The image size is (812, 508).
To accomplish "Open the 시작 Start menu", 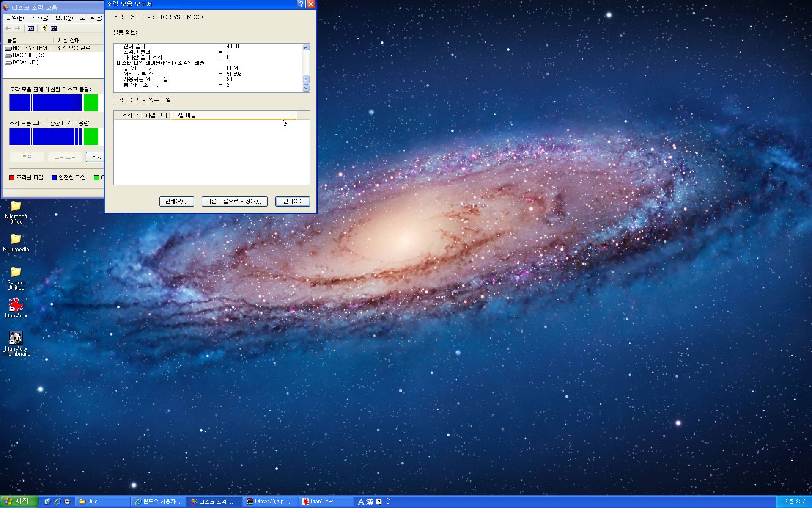I will (19, 502).
